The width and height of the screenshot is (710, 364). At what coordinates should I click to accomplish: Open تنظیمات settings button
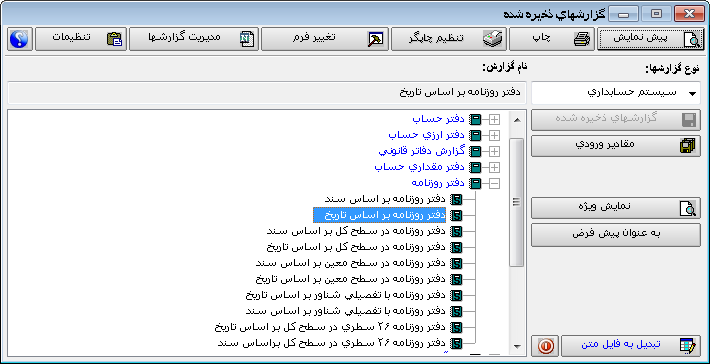[x=81, y=39]
